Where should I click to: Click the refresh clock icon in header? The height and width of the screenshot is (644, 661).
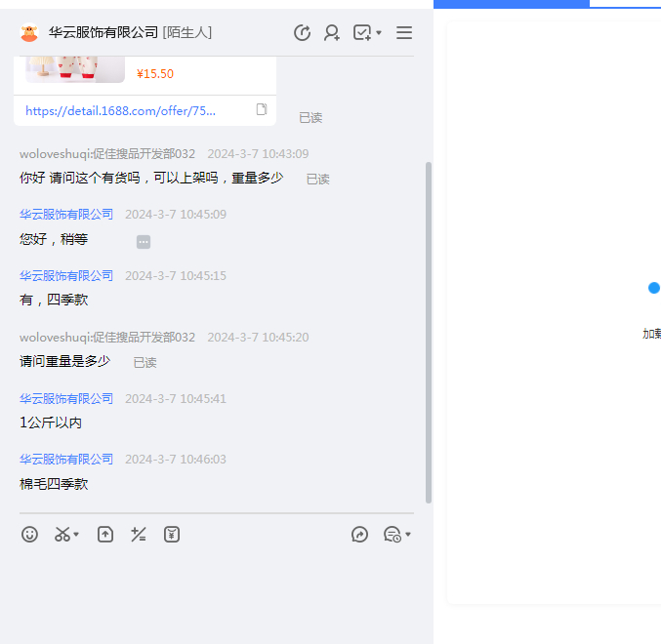[x=303, y=33]
